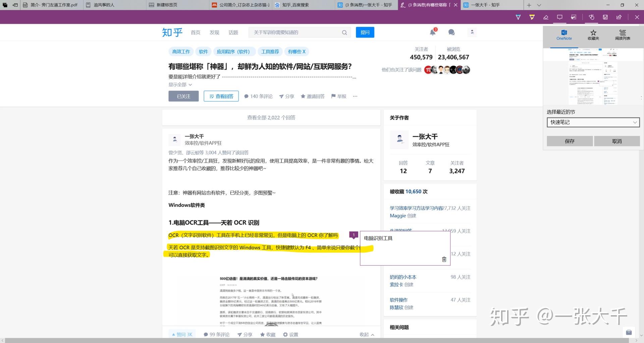Switch to the 知乎_百度搜索 tab

pos(303,5)
